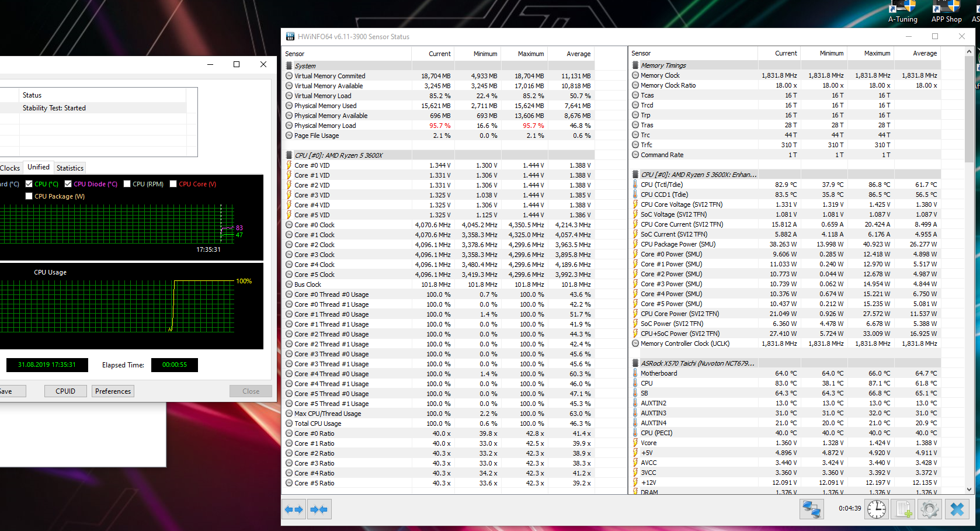The image size is (980, 531).
Task: Select the Core #3 Clock row label
Action: (x=315, y=255)
